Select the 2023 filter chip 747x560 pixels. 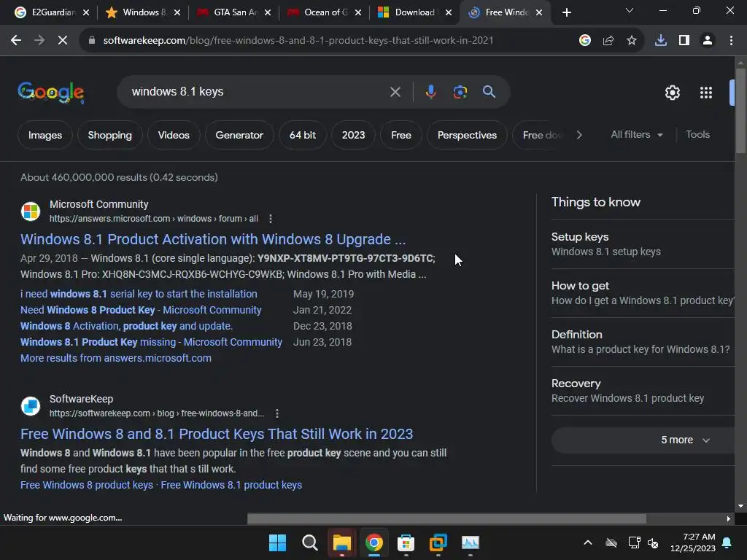[353, 135]
